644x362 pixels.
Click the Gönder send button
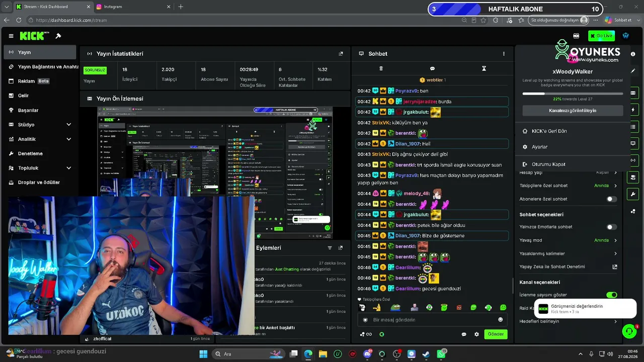point(496,334)
